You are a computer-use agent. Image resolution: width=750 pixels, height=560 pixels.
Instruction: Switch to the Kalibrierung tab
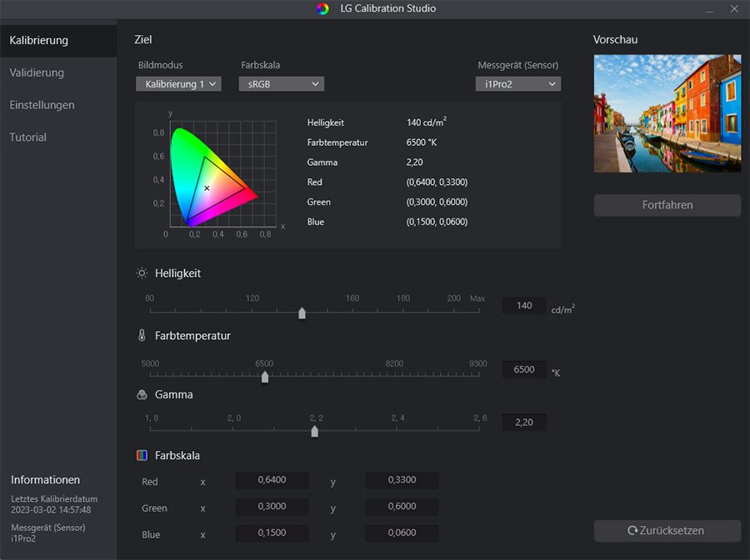58,41
